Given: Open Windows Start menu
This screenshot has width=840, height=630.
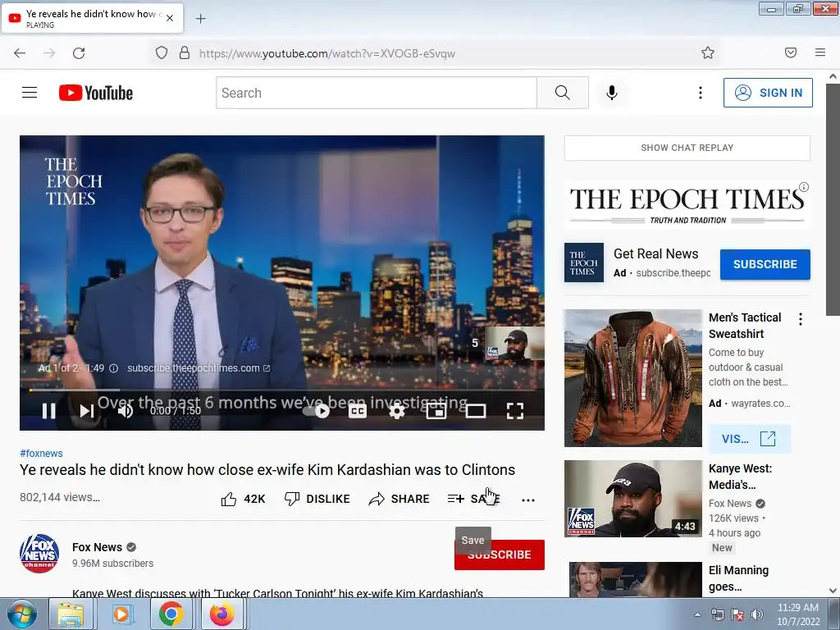Looking at the screenshot, I should (x=21, y=614).
